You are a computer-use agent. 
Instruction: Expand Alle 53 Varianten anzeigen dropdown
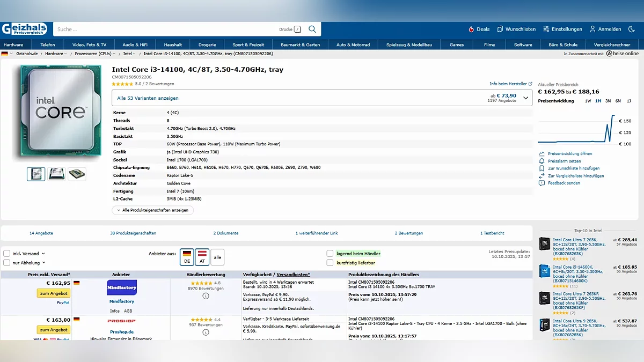tap(321, 98)
